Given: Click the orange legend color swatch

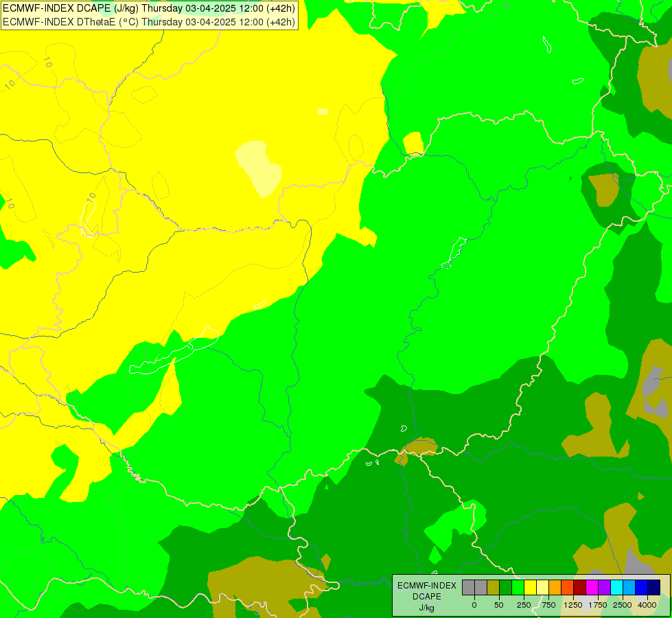Looking at the screenshot, I should point(555,587).
